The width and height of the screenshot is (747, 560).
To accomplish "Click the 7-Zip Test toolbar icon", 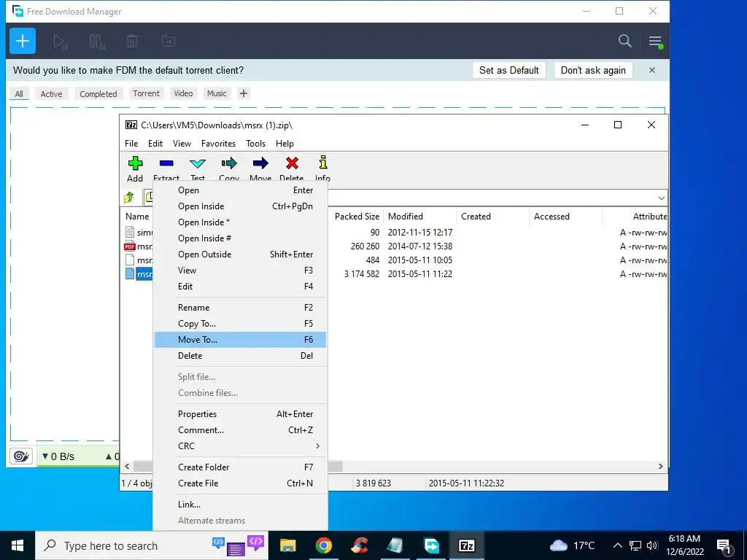I will tap(198, 168).
